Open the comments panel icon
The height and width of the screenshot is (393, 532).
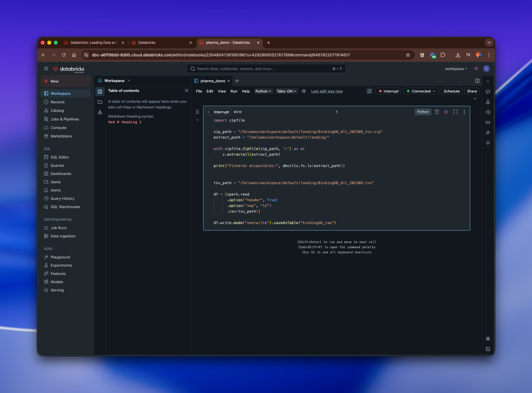click(x=488, y=92)
